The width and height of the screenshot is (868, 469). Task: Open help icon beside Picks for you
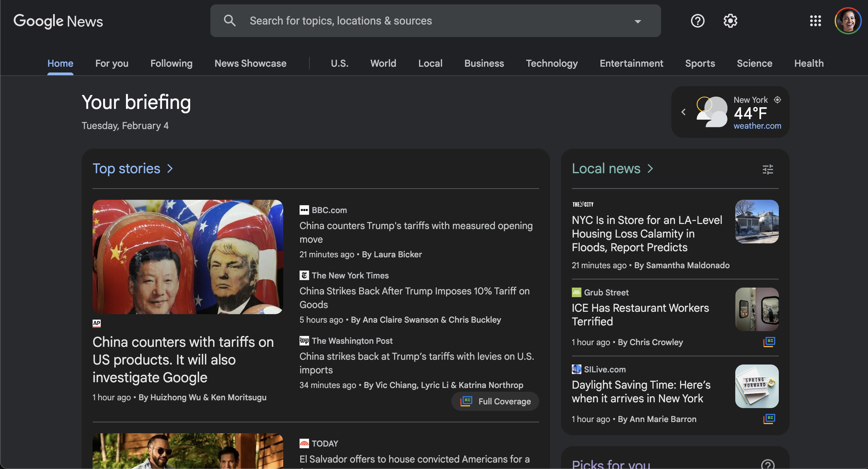pyautogui.click(x=768, y=464)
